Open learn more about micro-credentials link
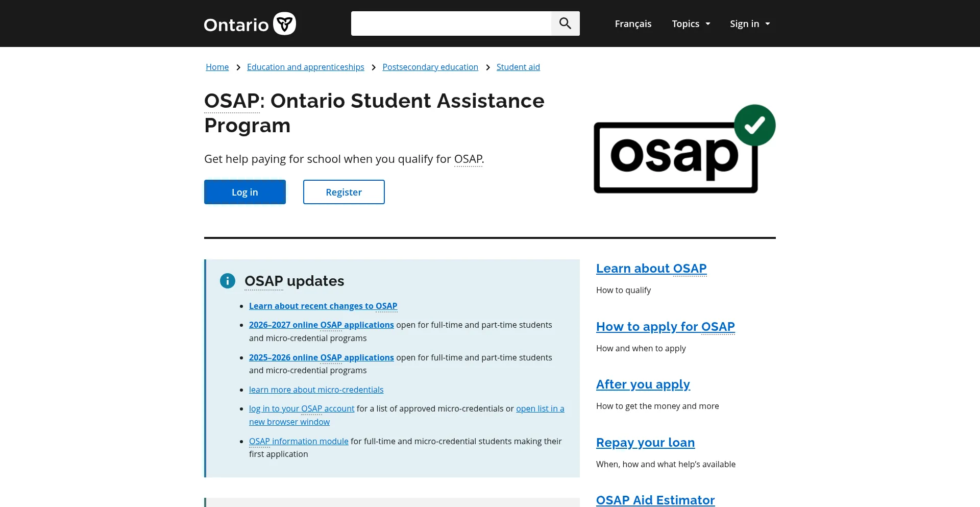980x507 pixels. [316, 390]
